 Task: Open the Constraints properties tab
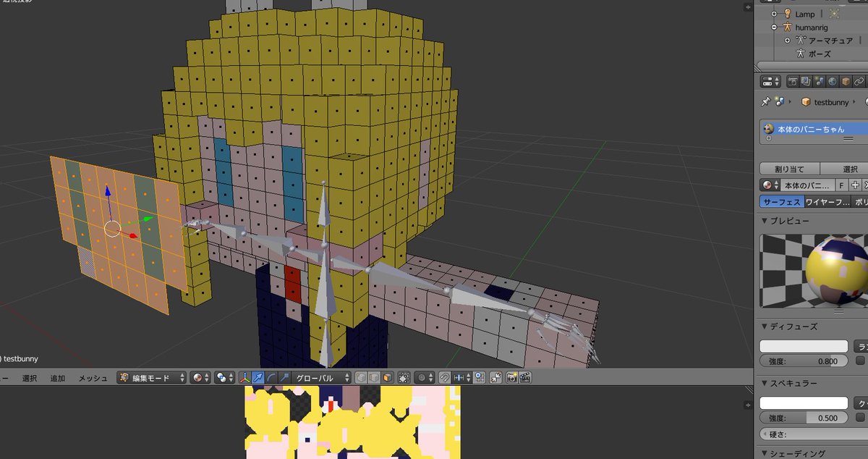(859, 82)
